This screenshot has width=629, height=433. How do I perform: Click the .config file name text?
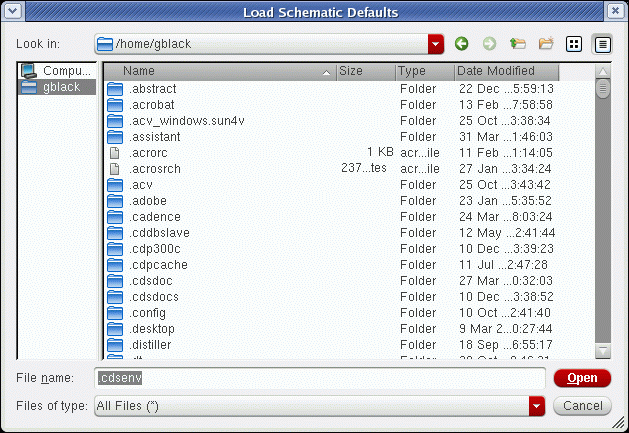click(147, 313)
